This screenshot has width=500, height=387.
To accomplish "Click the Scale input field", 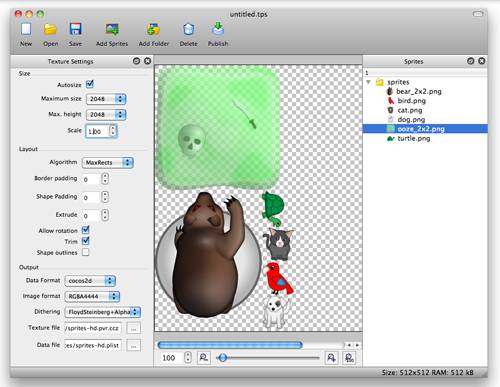I will point(97,131).
